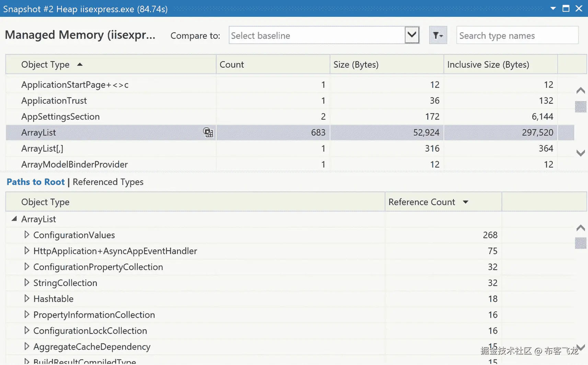Click the Search type names field
Image resolution: width=588 pixels, height=365 pixels.
point(517,35)
